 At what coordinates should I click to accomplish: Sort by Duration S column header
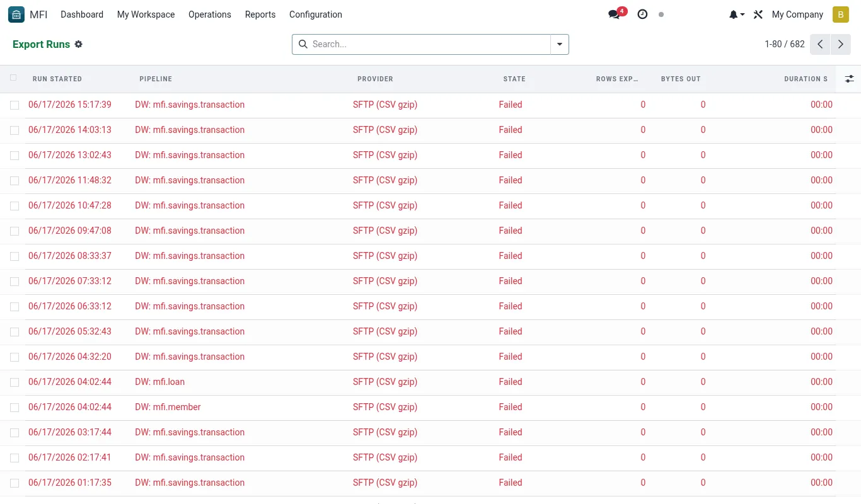click(x=806, y=79)
